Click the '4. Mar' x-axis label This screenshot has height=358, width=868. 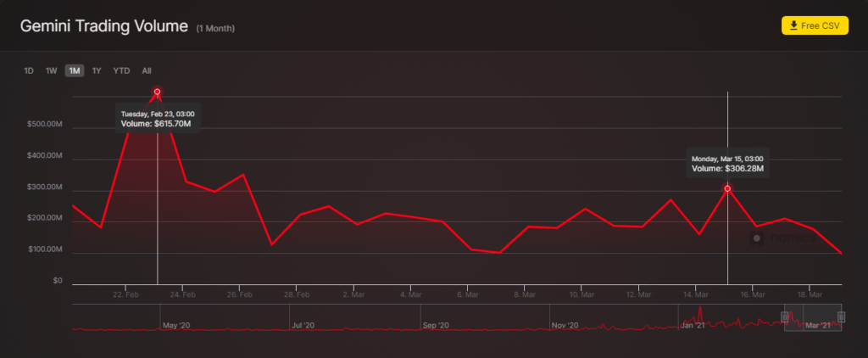(411, 294)
